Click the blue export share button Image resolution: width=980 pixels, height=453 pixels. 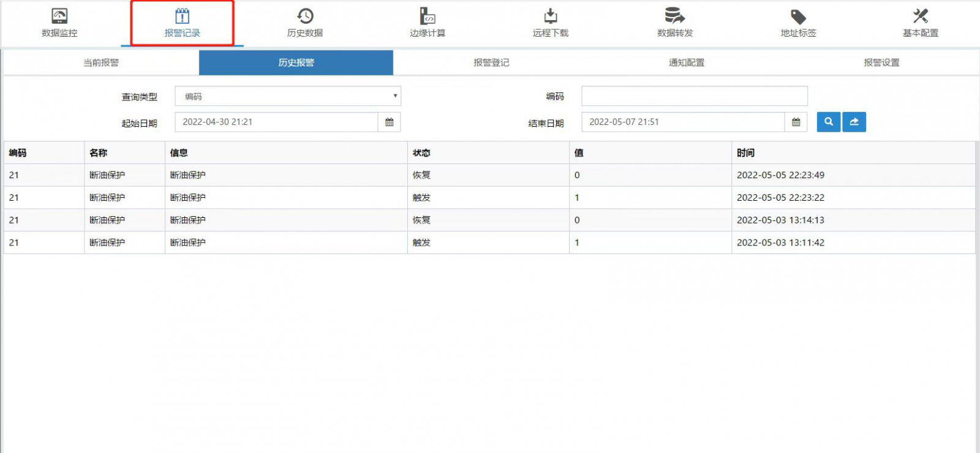click(x=854, y=122)
